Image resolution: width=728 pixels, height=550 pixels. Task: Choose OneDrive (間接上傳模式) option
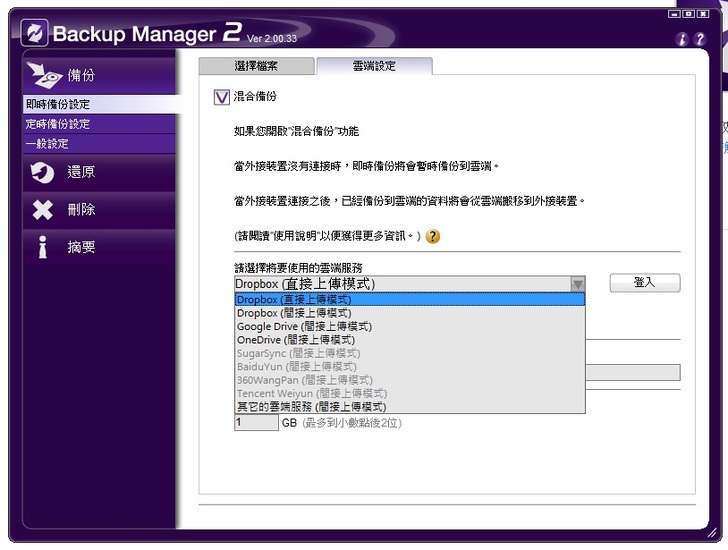(x=410, y=340)
